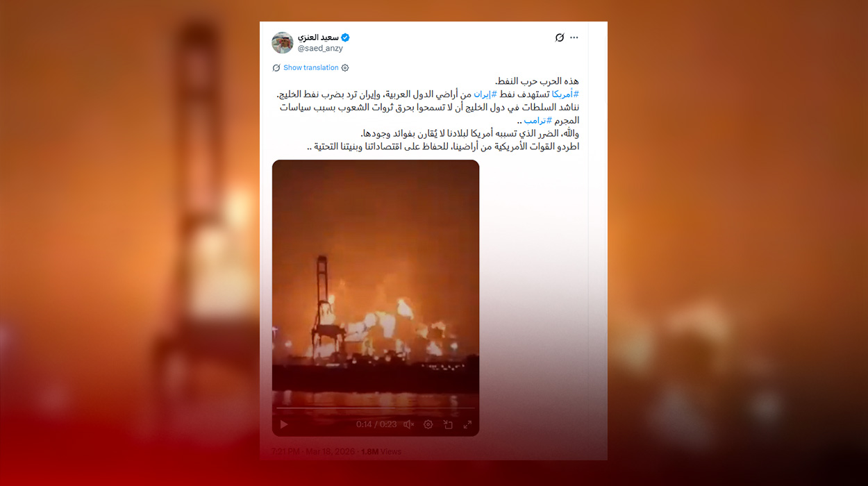868x486 pixels.
Task: Unmute the video sound
Action: tap(409, 424)
